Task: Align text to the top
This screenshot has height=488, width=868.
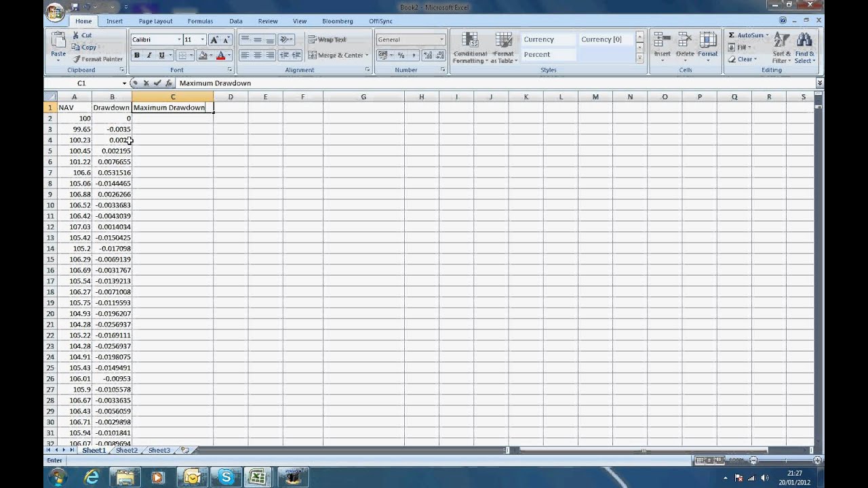Action: point(245,39)
